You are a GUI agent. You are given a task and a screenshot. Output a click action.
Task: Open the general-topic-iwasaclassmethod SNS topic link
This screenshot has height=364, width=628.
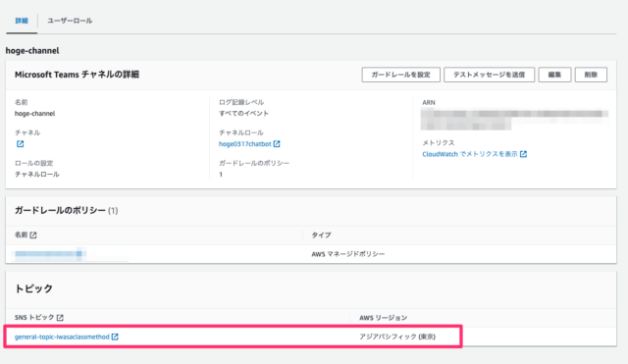[62, 337]
